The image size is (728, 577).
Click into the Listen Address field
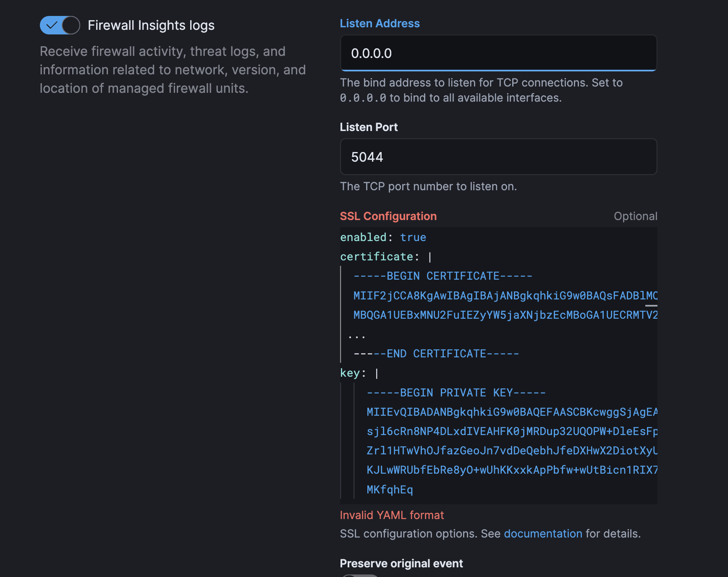[x=498, y=53]
